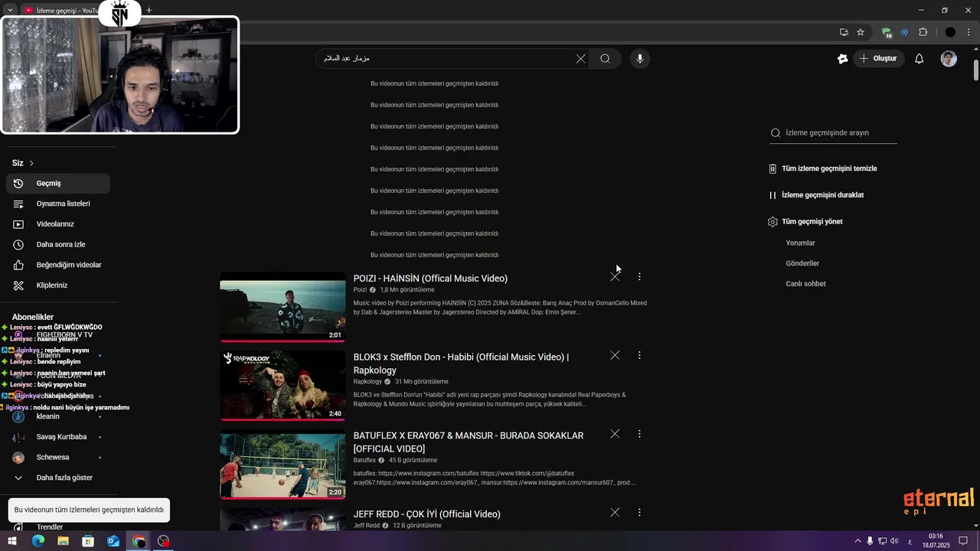Clear the YouTube search box text
Viewport: 980px width, 551px height.
580,59
